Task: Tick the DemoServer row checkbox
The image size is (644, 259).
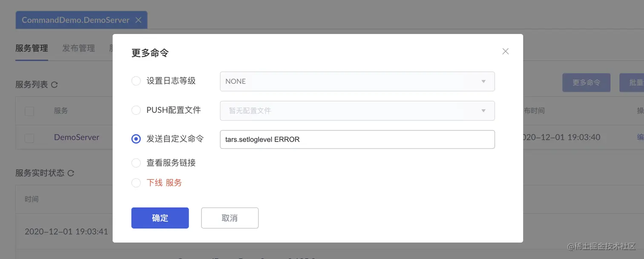Action: click(x=29, y=138)
